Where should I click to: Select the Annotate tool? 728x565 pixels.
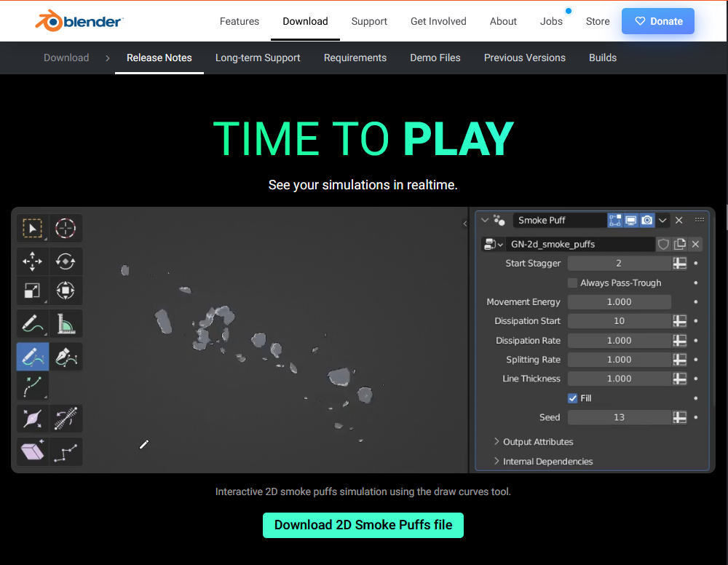(33, 323)
